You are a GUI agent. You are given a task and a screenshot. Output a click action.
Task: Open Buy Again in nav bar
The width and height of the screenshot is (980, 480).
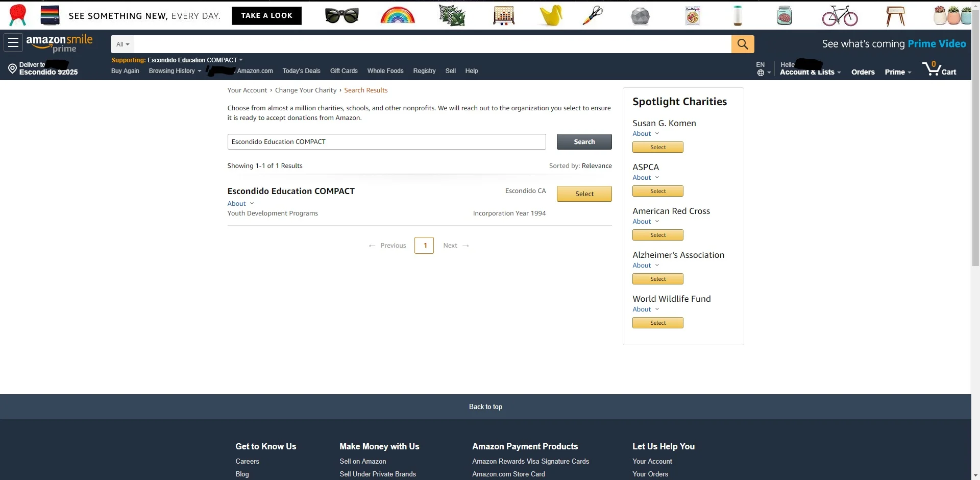pyautogui.click(x=125, y=71)
